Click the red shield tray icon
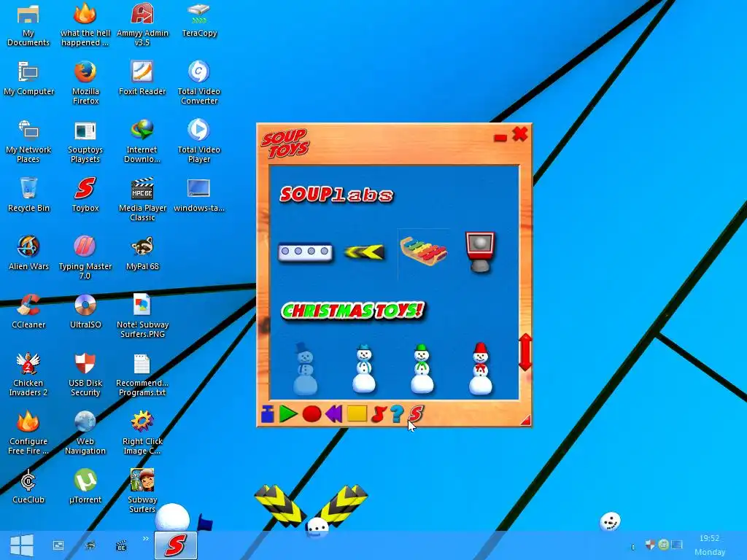This screenshot has width=747, height=560. [650, 544]
